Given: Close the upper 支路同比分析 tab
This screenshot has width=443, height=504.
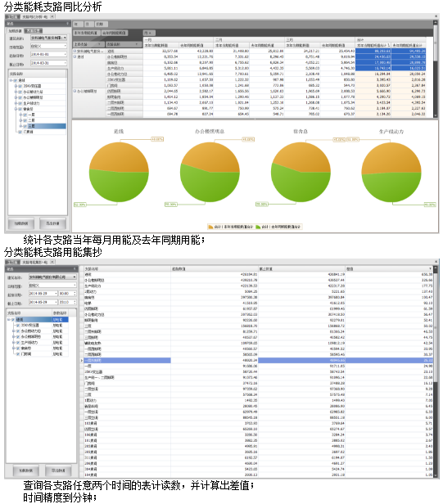Looking at the screenshot, I should [x=52, y=16].
